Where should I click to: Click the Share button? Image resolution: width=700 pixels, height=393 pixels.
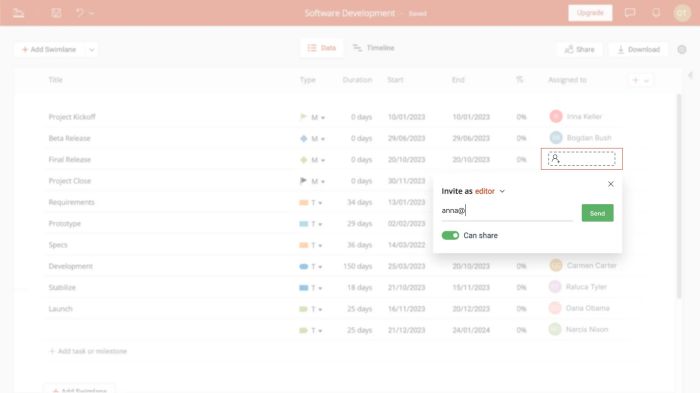coord(579,50)
